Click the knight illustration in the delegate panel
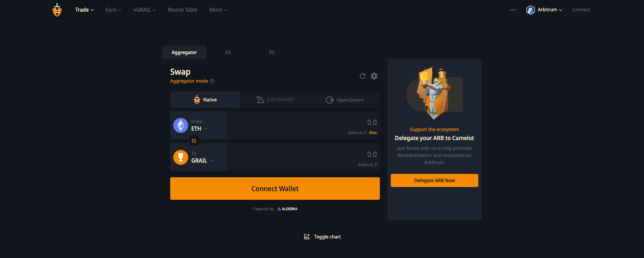Viewport: 644px width, 258px height. (434, 93)
